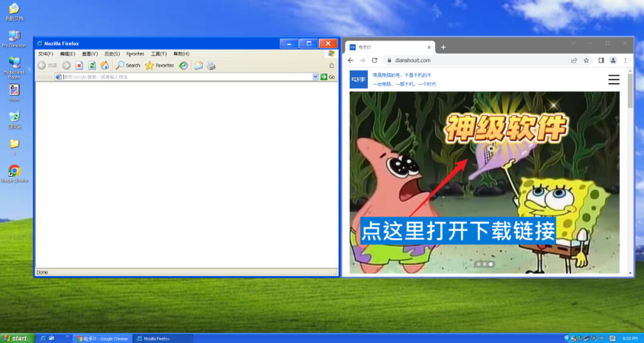
Task: Click the green Refresh page icon in Firefox
Action: coord(92,65)
